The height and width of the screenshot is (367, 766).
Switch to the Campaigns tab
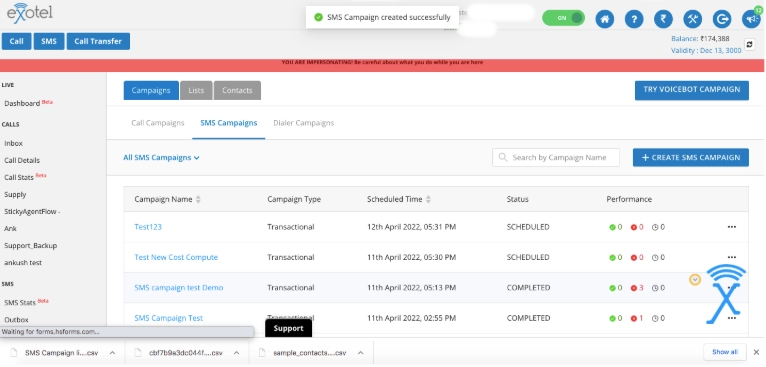click(151, 90)
